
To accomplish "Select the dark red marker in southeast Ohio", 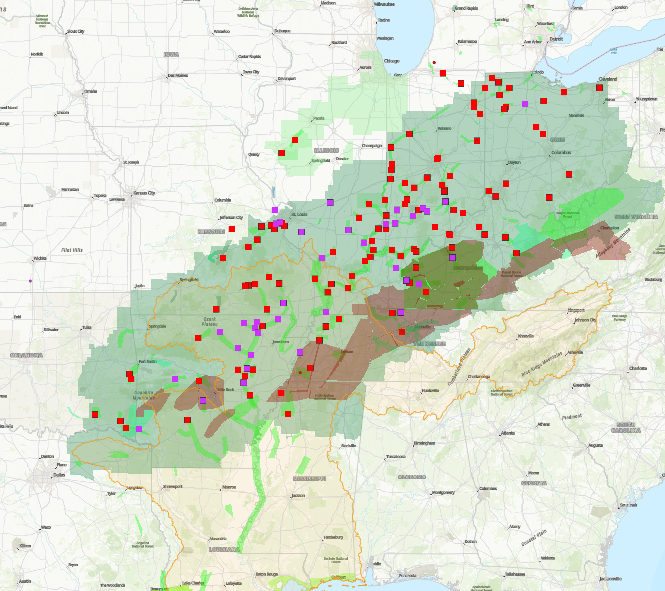I will 549,197.
